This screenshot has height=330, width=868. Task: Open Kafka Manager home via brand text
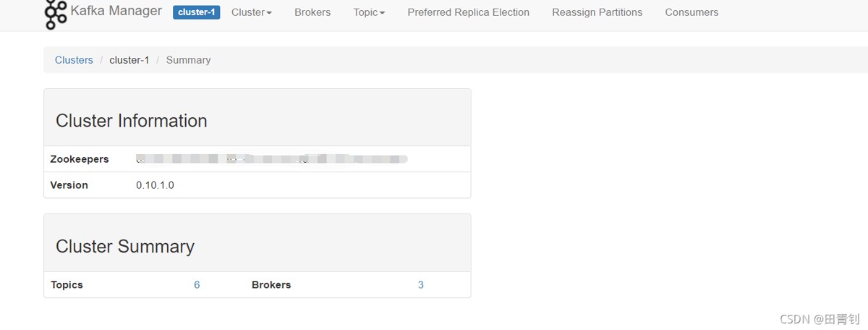[x=116, y=12]
